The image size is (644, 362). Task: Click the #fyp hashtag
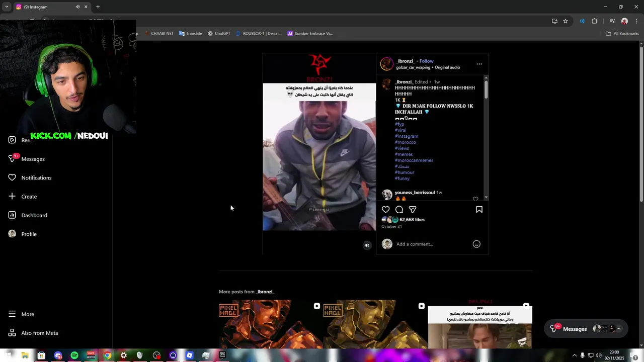point(399,124)
